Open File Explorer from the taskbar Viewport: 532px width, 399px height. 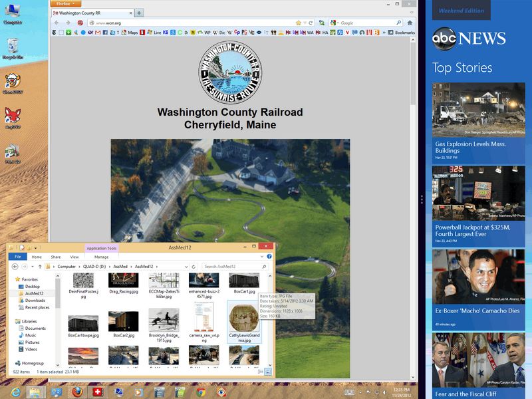click(36, 392)
